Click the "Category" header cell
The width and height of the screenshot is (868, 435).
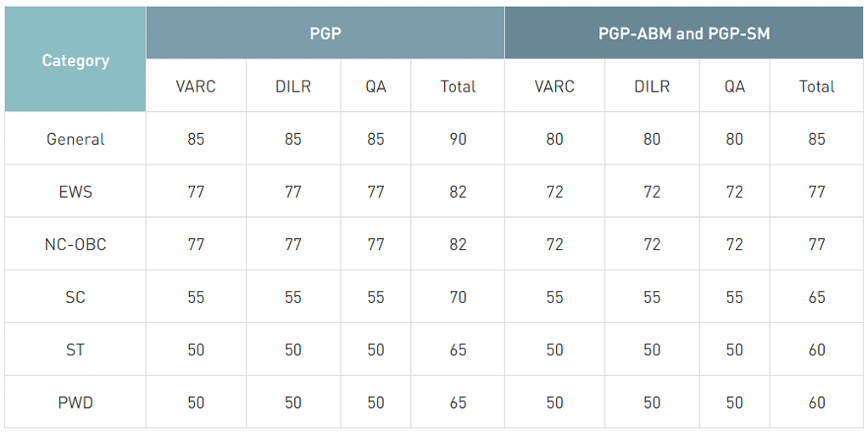tap(75, 60)
